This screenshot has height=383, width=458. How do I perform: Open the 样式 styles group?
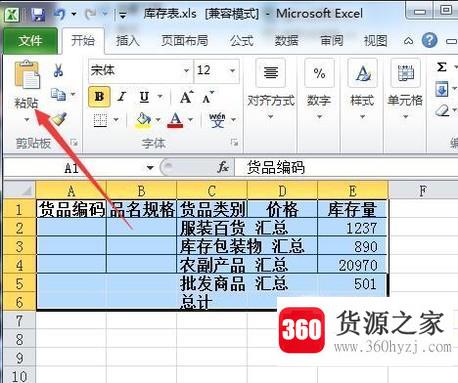tap(362, 89)
